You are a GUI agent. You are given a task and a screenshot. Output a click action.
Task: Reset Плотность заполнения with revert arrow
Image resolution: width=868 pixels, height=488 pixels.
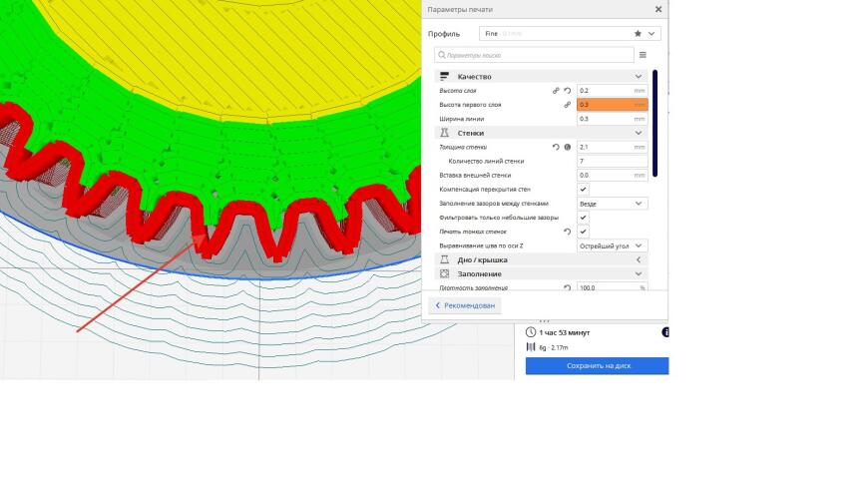[x=568, y=288]
